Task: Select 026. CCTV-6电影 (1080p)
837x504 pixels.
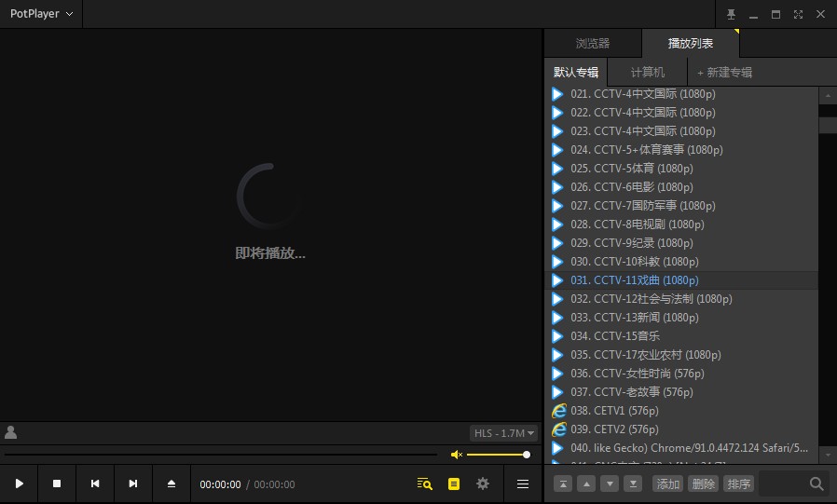Action: [681, 187]
